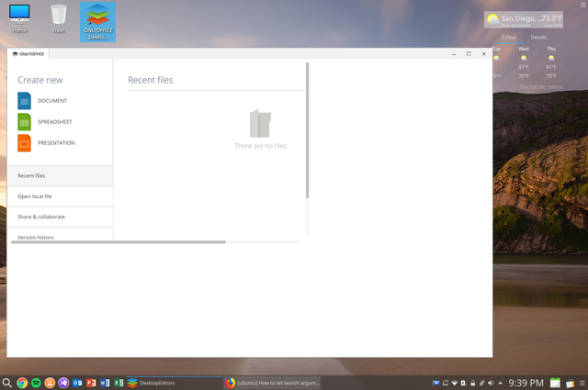Create a new DOCUMENT in ONLYOFFICE
This screenshot has height=390, width=588.
(42, 101)
